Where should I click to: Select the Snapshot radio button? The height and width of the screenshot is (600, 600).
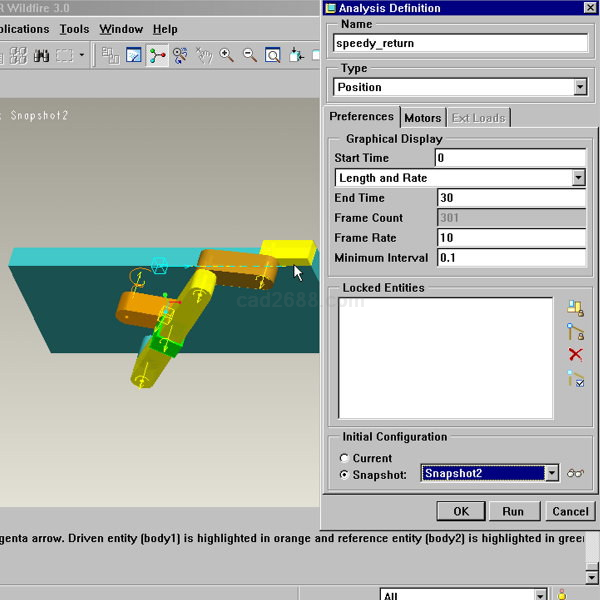point(345,474)
